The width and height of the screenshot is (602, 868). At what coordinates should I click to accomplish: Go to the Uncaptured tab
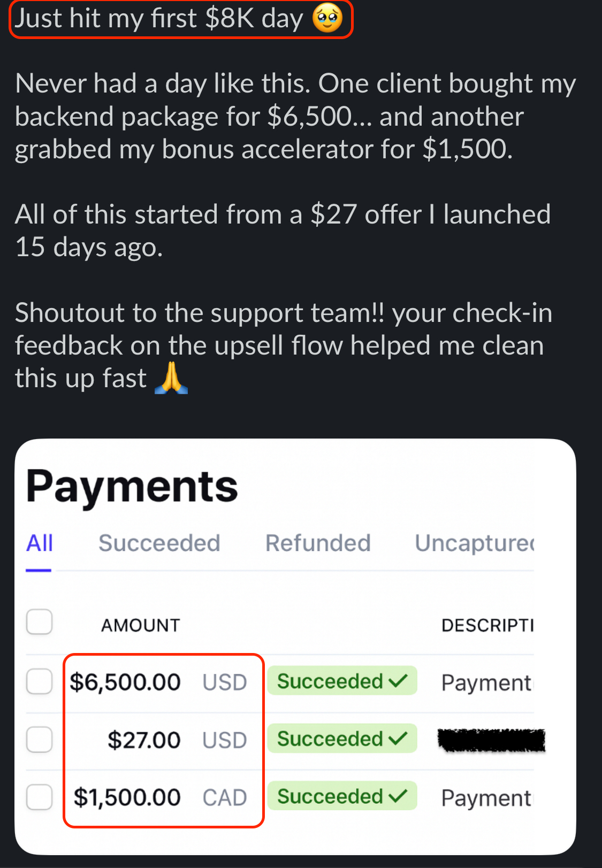[474, 543]
